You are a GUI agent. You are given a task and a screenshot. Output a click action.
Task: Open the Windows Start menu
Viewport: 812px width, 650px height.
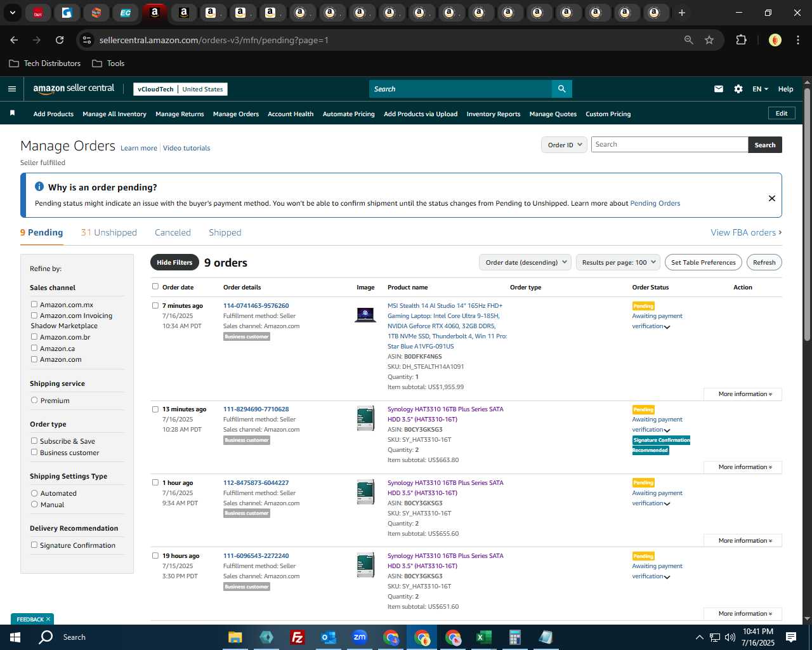(15, 637)
